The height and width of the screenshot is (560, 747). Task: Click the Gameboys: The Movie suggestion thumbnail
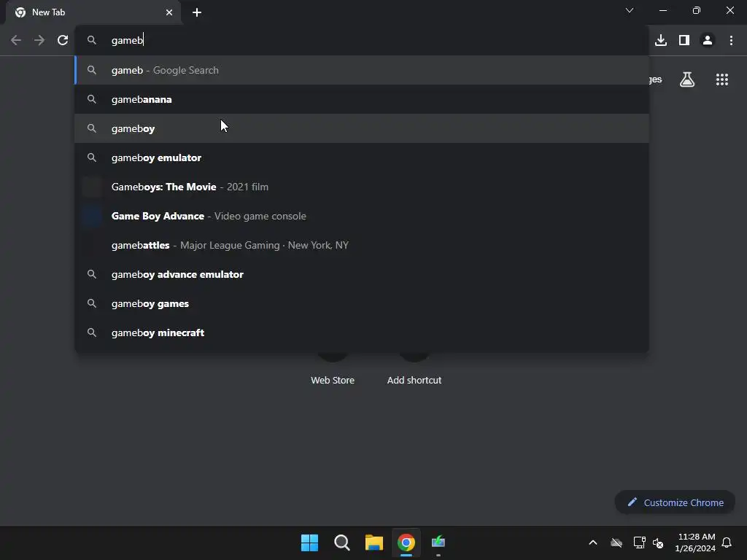tap(92, 187)
